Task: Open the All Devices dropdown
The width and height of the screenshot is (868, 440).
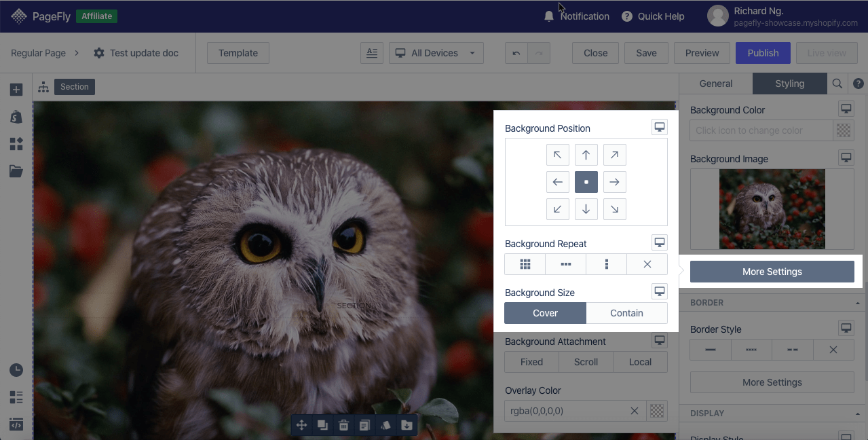Action: click(x=436, y=53)
